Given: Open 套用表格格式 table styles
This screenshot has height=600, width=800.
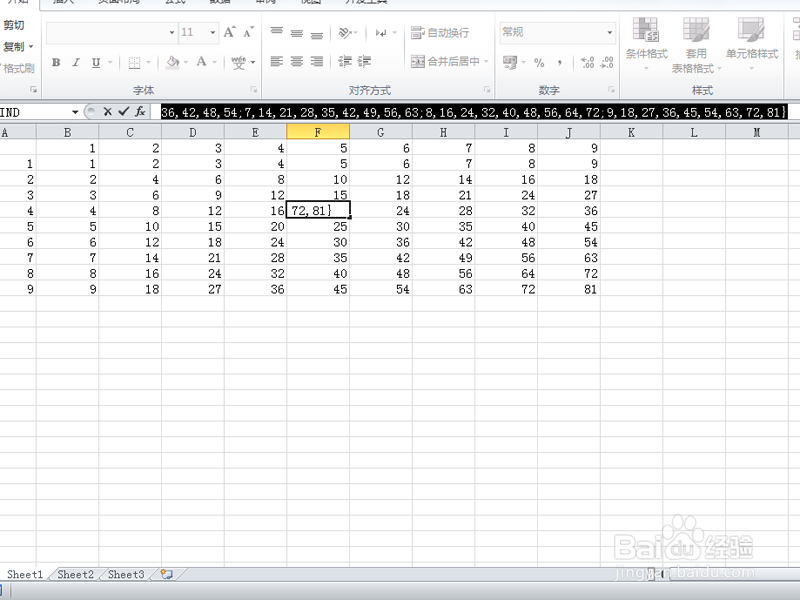Looking at the screenshot, I should [x=696, y=45].
